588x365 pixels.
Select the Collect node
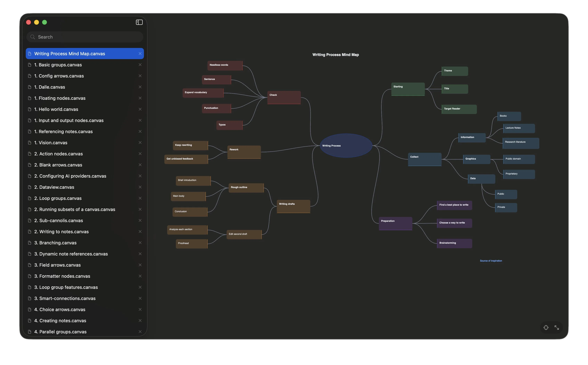[425, 159]
